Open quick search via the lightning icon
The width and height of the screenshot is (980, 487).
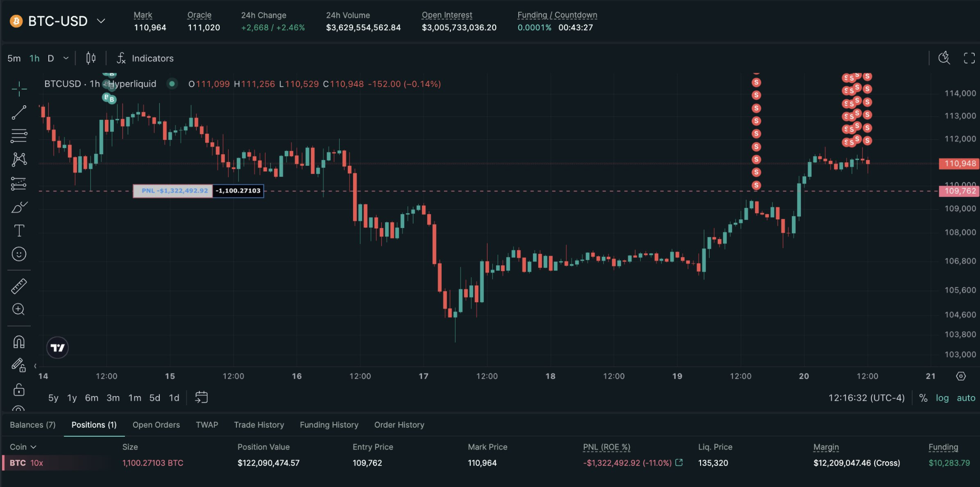click(x=944, y=57)
